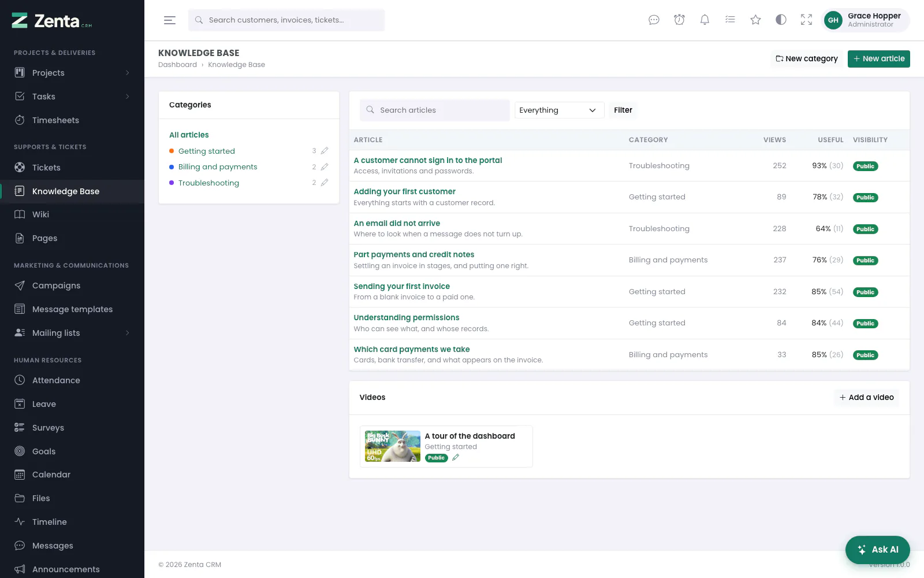Open the chat bubble icon in header
This screenshot has width=924, height=578.
tap(654, 20)
